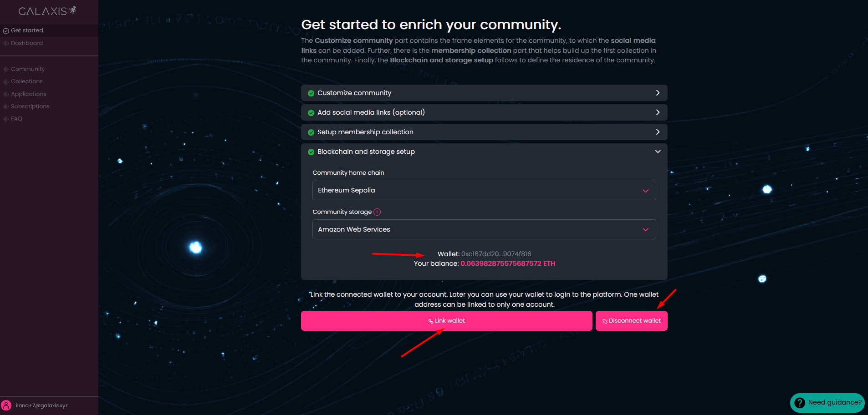Click the Need guidance question mark icon
The width and height of the screenshot is (868, 415).
800,403
